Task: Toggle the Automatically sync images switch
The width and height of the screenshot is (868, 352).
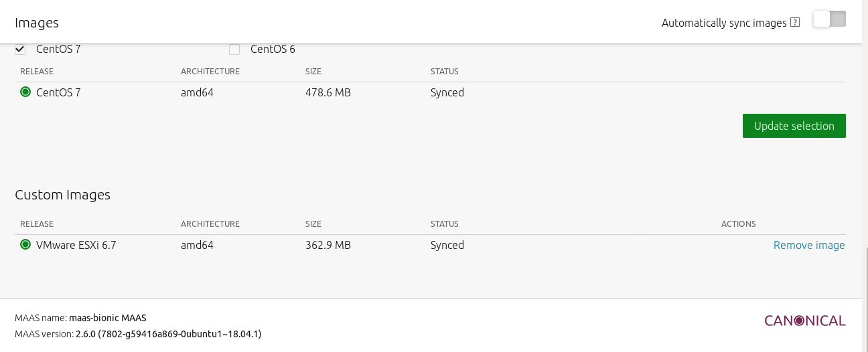Action: [x=829, y=19]
